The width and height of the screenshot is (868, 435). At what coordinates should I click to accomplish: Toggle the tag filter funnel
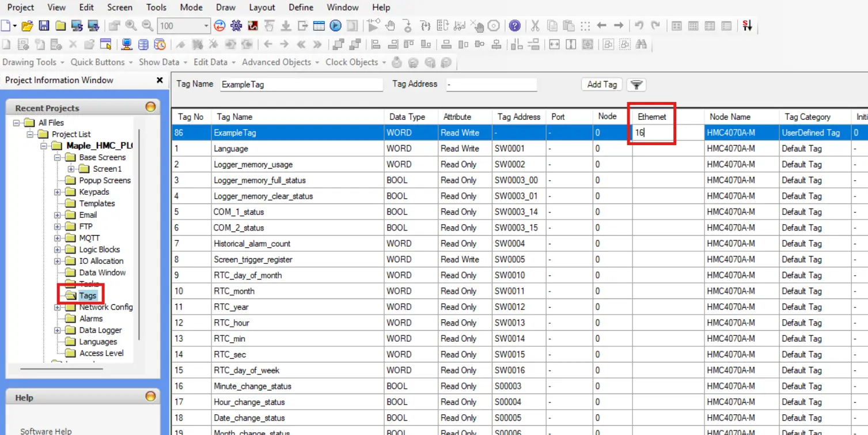pyautogui.click(x=636, y=84)
